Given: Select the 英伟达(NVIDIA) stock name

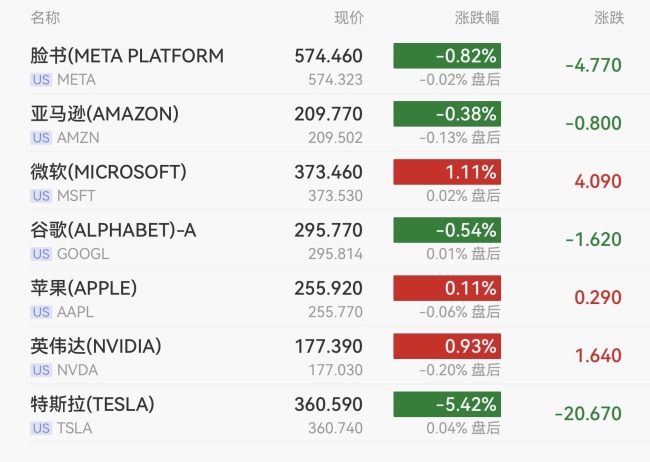Looking at the screenshot, I should [96, 347].
